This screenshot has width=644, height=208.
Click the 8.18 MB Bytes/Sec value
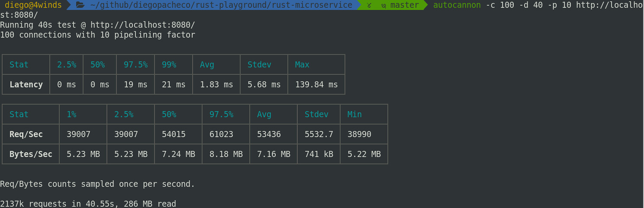click(x=226, y=154)
